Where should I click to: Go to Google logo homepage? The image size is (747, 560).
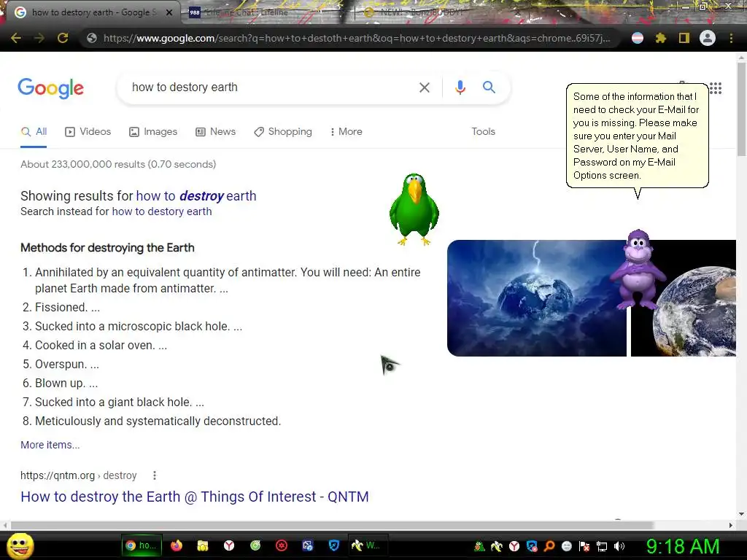pos(51,88)
